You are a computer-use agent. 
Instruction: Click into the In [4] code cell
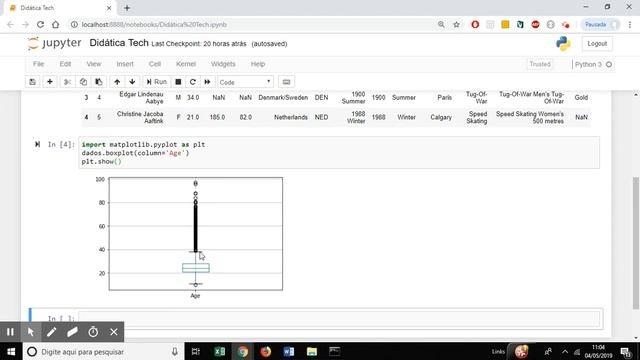coord(339,153)
